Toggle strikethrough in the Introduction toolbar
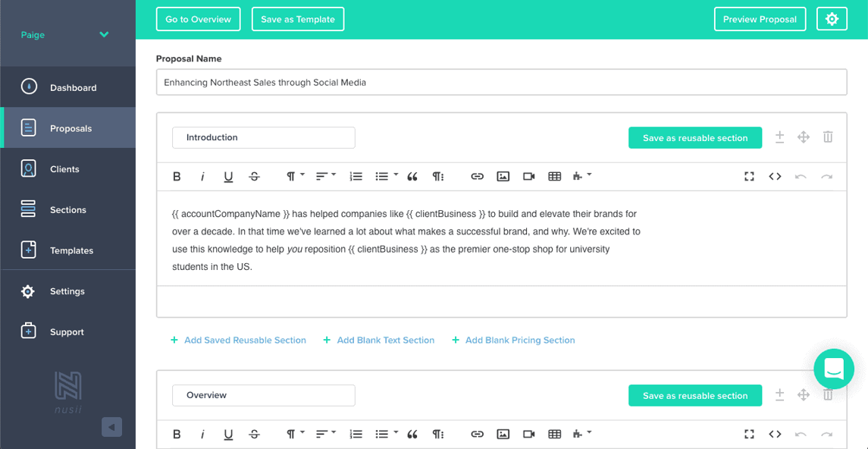Viewport: 868px width, 449px height. click(x=254, y=176)
